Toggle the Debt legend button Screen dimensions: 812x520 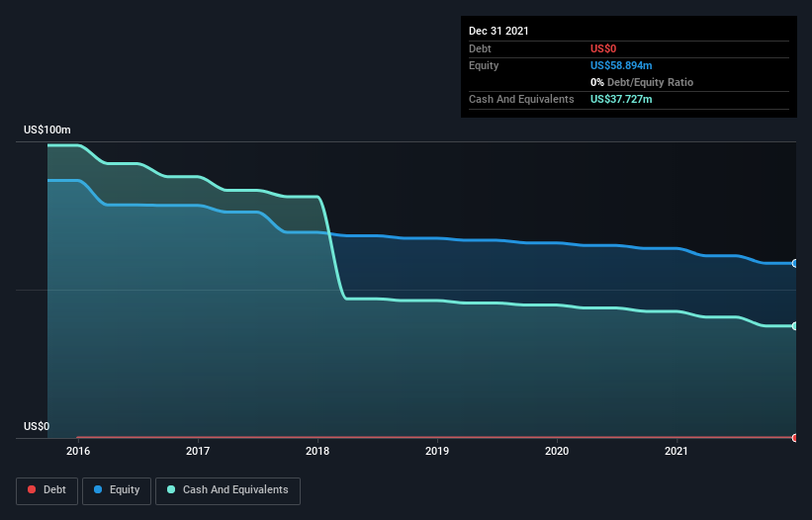click(x=46, y=490)
